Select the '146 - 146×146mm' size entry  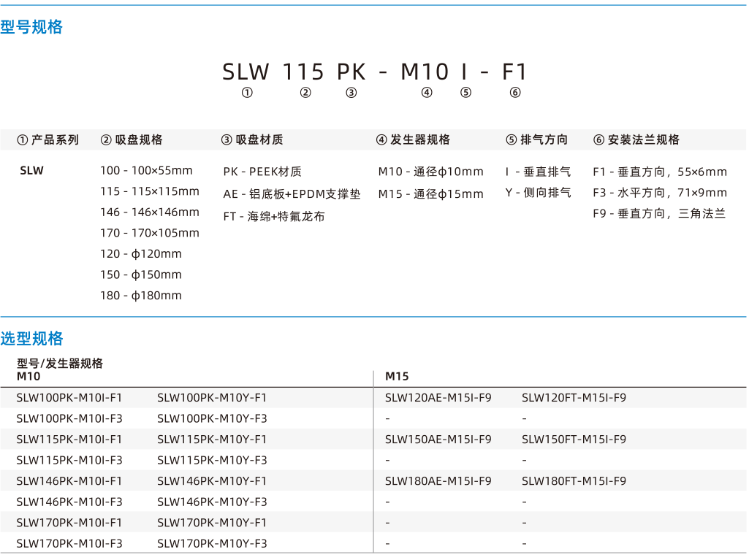[150, 212]
